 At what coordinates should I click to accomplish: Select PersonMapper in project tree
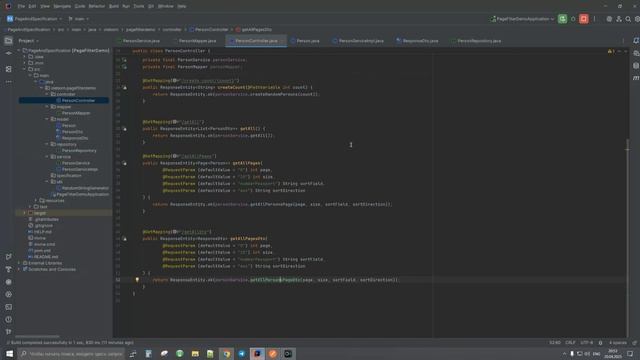click(x=76, y=113)
